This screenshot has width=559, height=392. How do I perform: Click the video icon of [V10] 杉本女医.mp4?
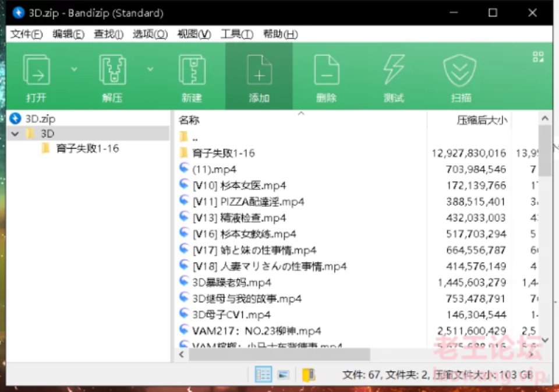184,184
